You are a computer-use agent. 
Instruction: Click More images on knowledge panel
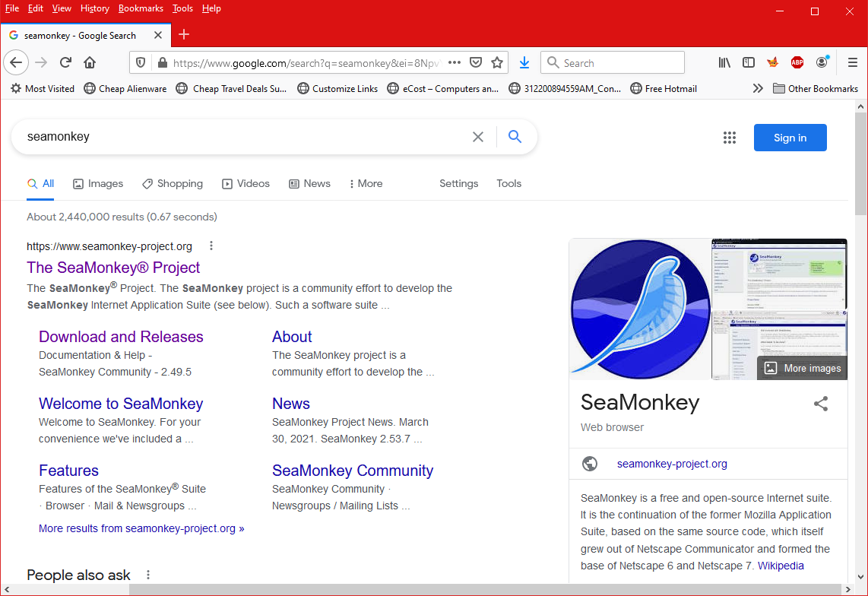tap(802, 368)
